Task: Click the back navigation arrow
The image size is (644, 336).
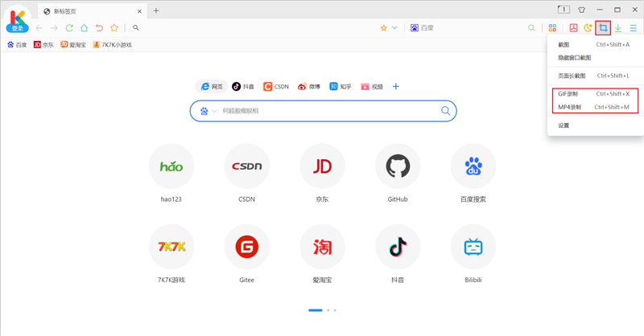Action: [x=39, y=28]
